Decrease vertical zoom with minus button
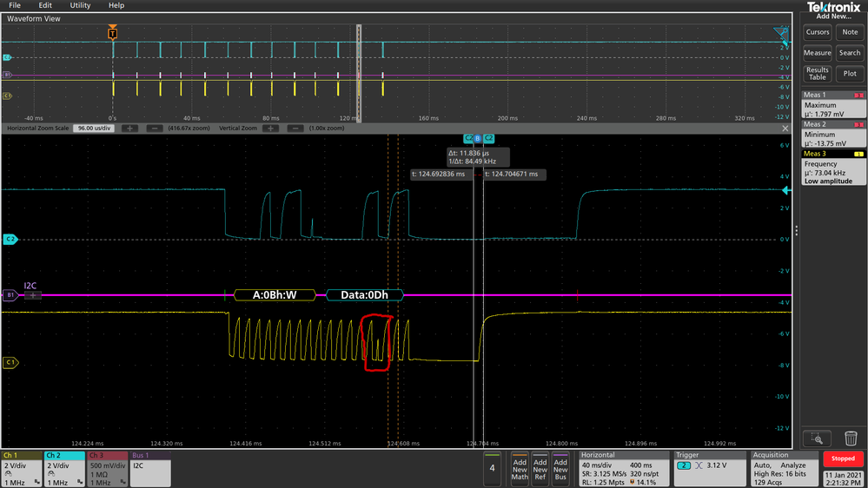Viewport: 868px width, 488px height. (296, 128)
